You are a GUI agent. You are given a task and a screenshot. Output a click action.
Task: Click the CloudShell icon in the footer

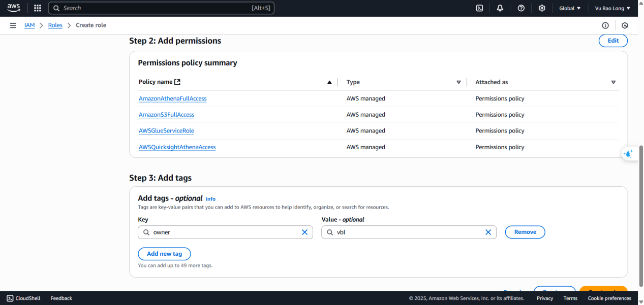[10, 298]
